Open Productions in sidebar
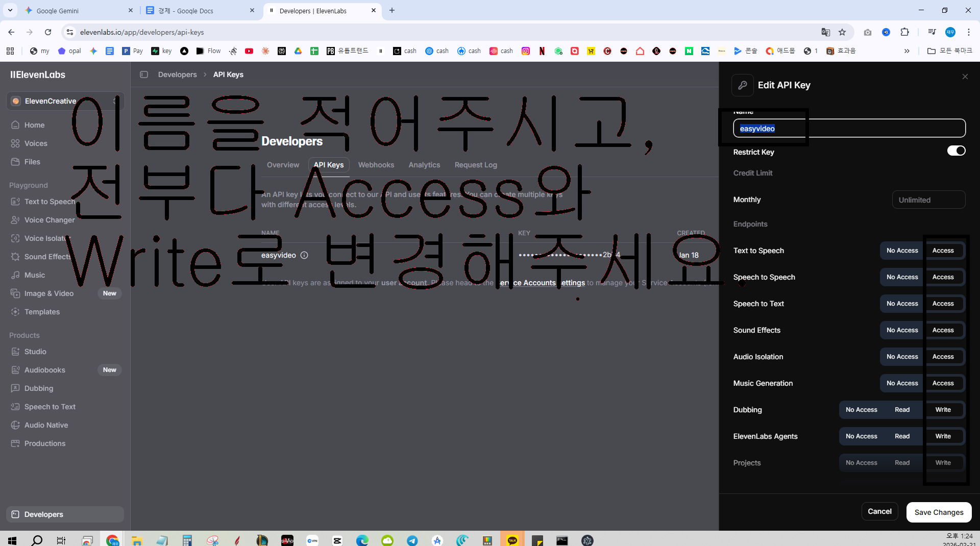Screen dimensions: 980x546 (45, 443)
